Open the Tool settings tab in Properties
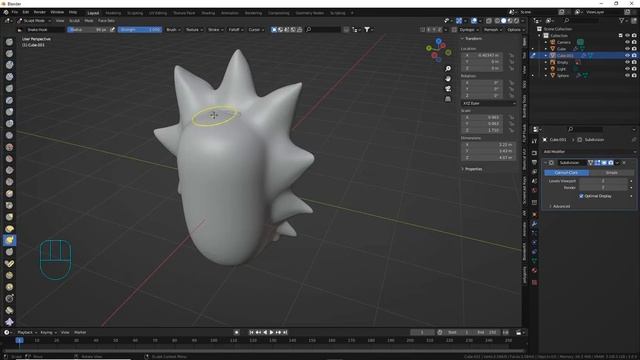 [x=534, y=140]
